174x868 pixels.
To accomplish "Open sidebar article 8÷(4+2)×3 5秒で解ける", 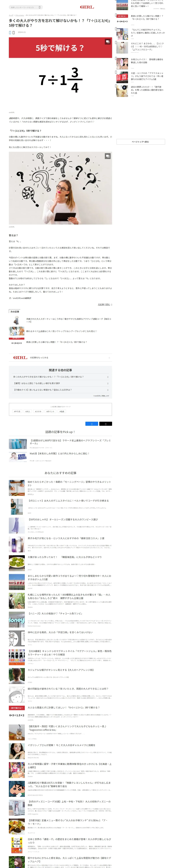I will click(x=147, y=18).
